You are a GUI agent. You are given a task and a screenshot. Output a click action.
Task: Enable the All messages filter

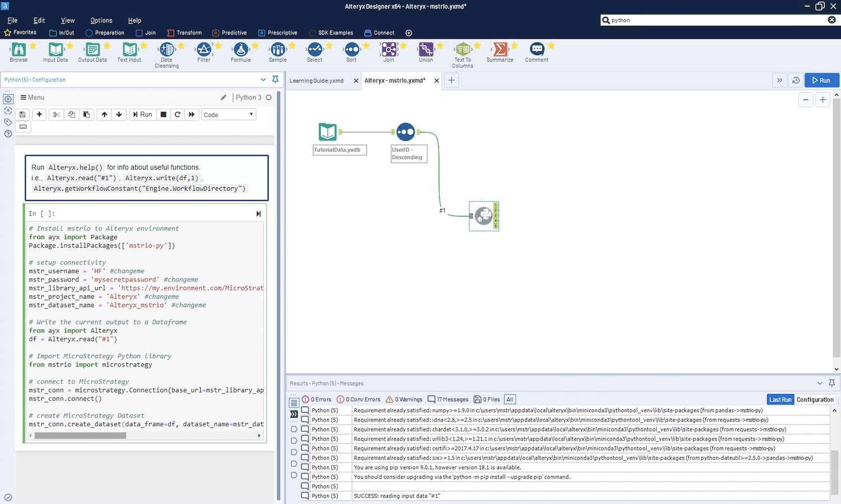click(509, 399)
